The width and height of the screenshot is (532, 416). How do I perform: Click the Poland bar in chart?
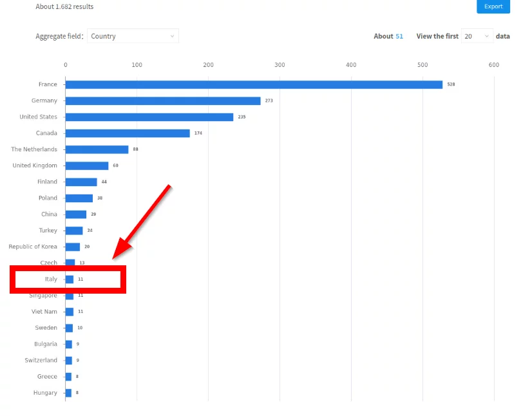[x=79, y=198]
